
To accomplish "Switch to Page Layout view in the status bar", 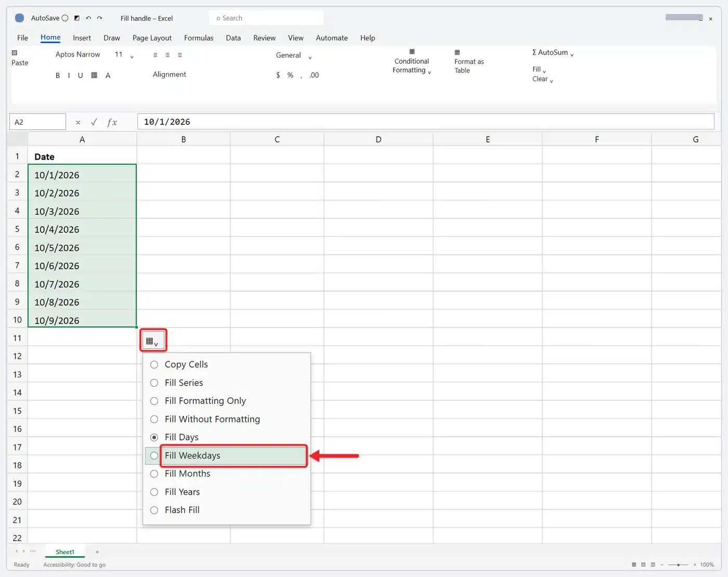I will point(643,565).
